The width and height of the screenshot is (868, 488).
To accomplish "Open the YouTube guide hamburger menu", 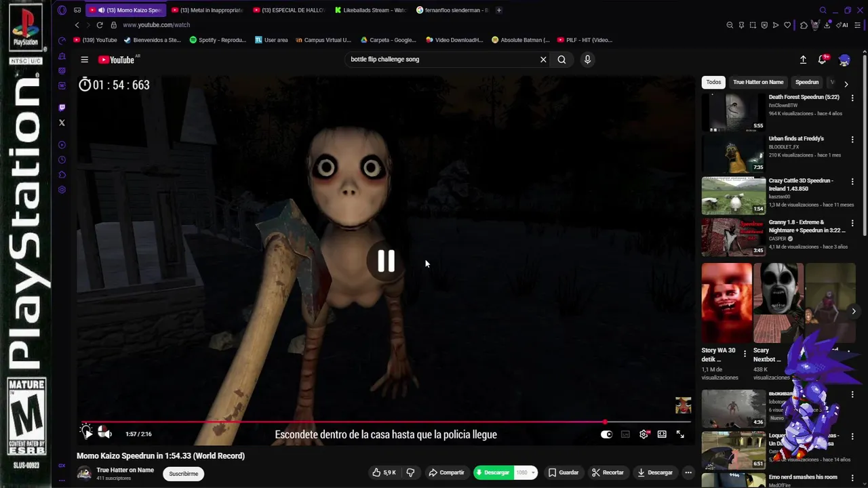I will 84,60.
